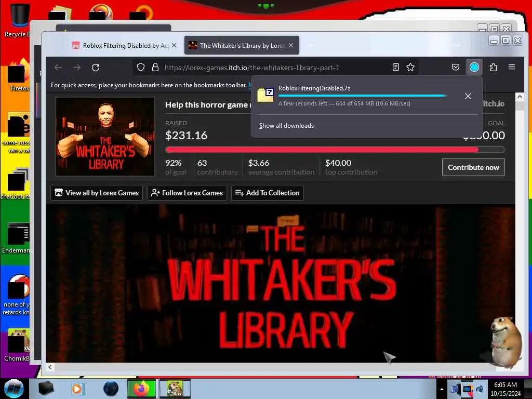The image size is (532, 399).
Task: Open site security padlock info
Action: pyautogui.click(x=155, y=67)
